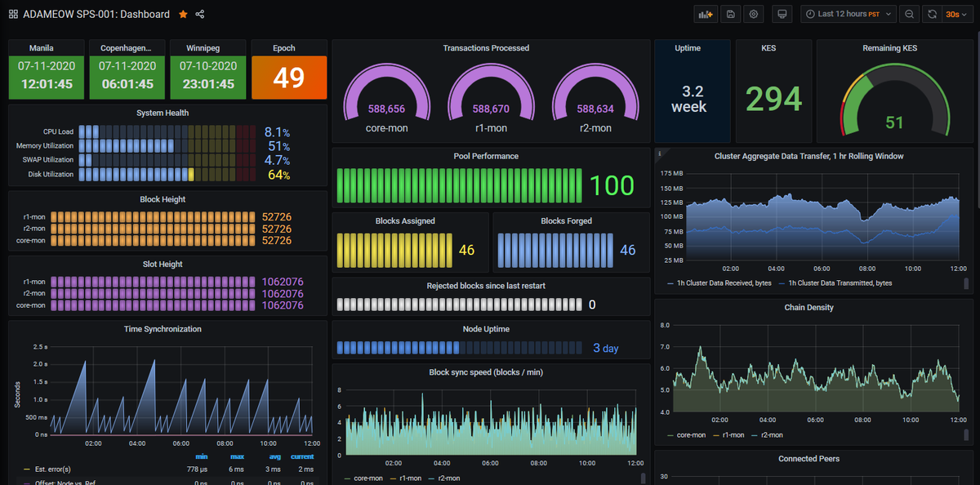
Task: Refresh the dashboard now
Action: pos(932,14)
